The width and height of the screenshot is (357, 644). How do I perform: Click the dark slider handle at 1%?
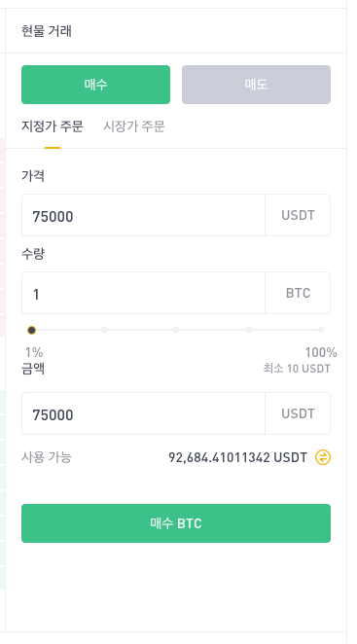tap(32, 330)
